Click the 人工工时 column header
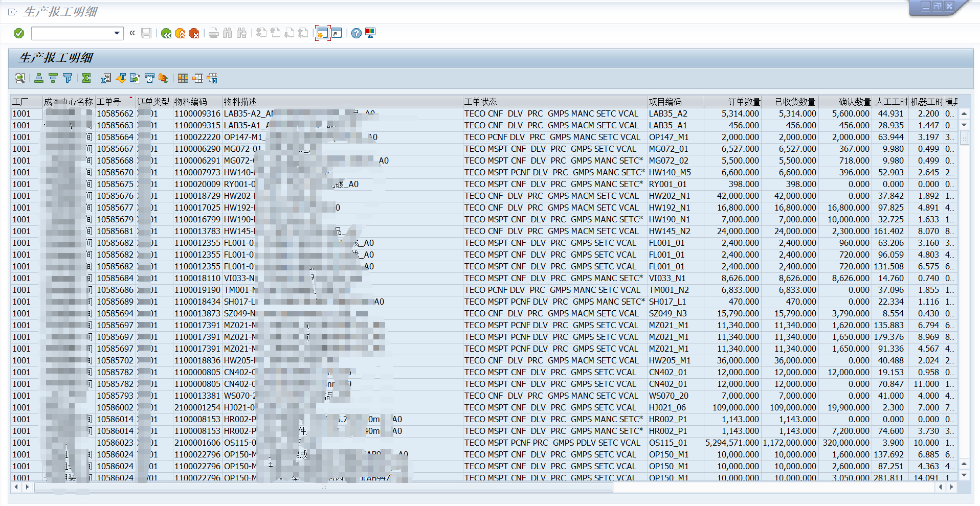The height and width of the screenshot is (506, 980). pyautogui.click(x=892, y=102)
